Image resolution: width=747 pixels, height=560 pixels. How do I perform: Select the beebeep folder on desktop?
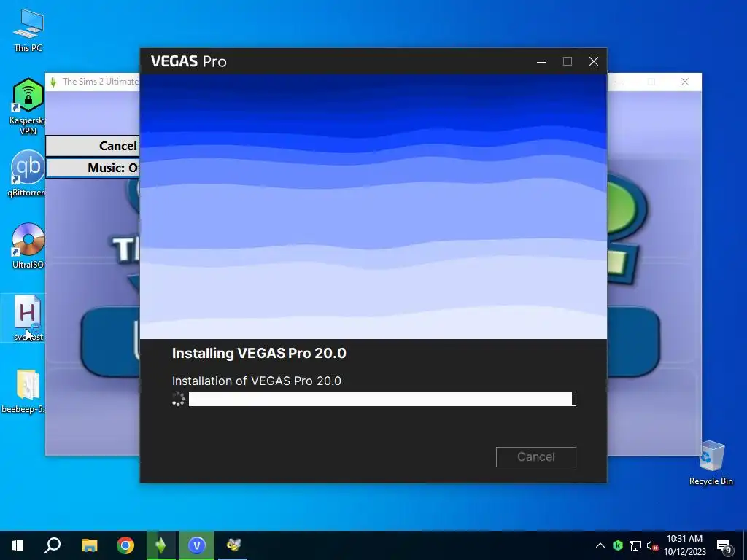click(x=26, y=391)
